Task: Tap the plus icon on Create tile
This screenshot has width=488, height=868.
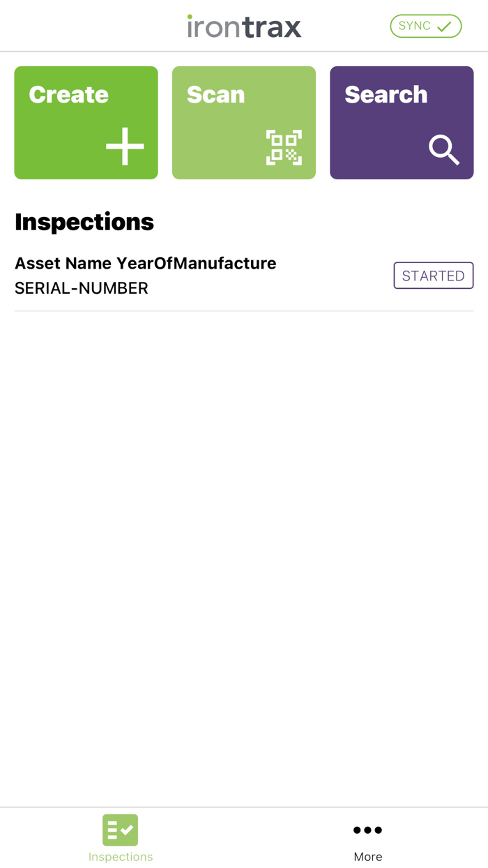Action: point(123,145)
